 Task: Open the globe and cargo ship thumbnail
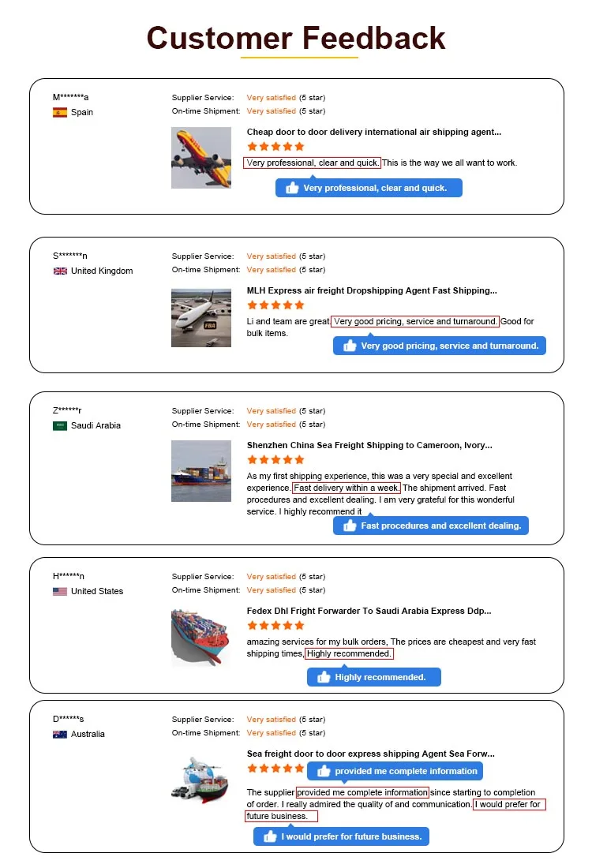pos(200,780)
